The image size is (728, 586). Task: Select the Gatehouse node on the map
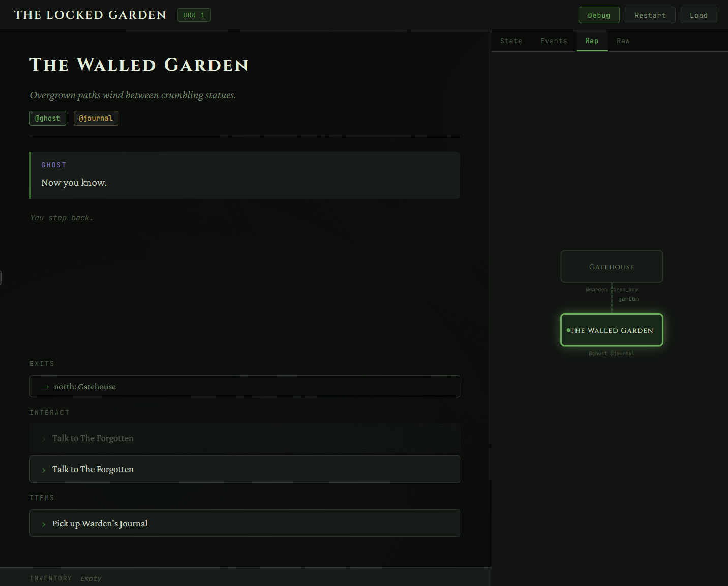coord(612,267)
